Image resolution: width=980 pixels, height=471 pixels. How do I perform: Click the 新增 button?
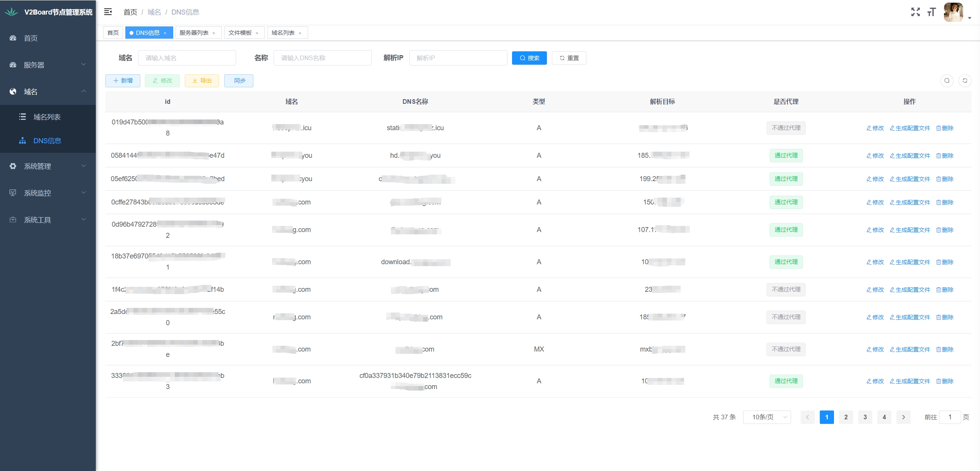tap(123, 80)
